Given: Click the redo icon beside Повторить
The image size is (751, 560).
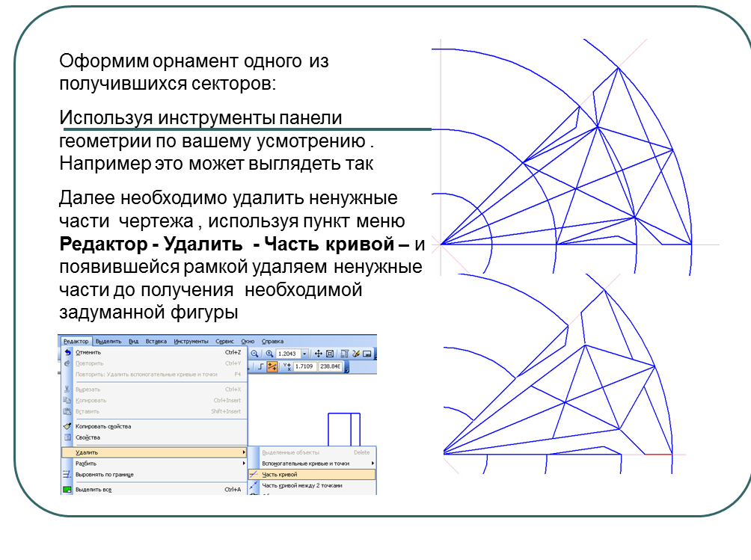Looking at the screenshot, I should point(67,363).
